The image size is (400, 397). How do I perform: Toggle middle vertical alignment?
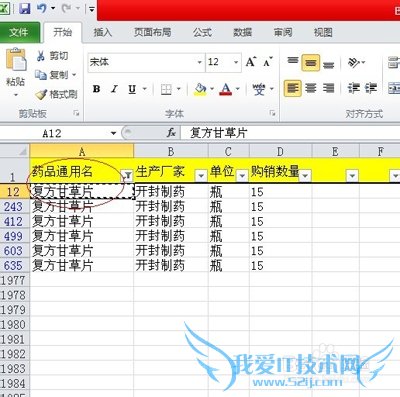pos(311,62)
